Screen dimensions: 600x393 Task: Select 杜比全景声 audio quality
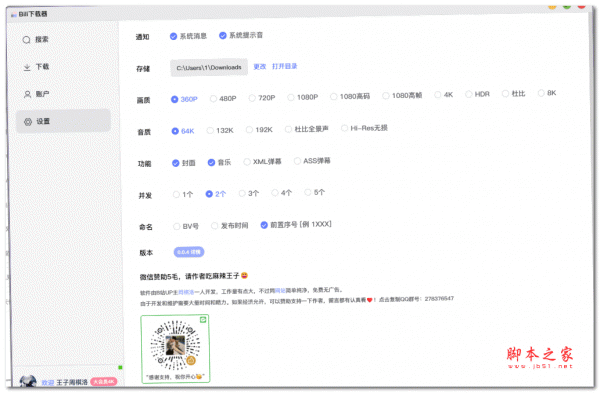[307, 129]
